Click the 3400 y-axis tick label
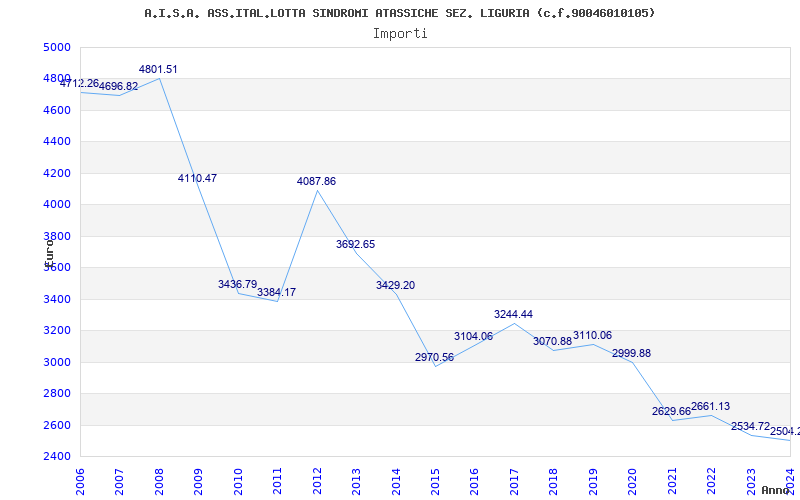Image resolution: width=800 pixels, height=500 pixels. click(57, 299)
